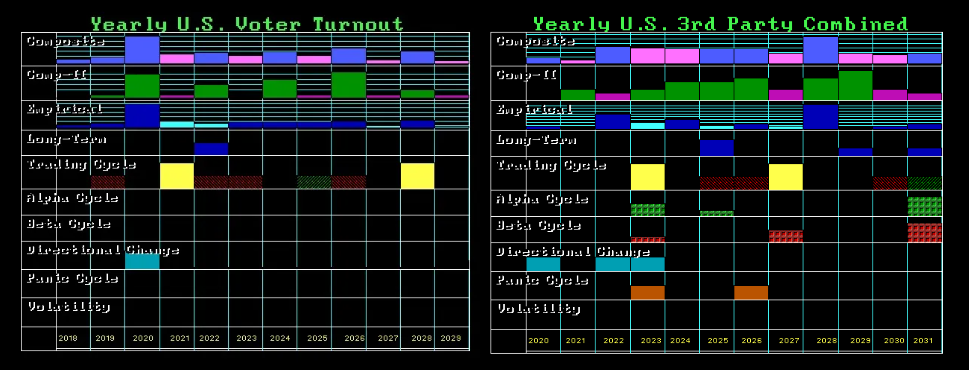Click the green hatched 2025 Trading Cycle block, Voter Turnout
The width and height of the screenshot is (969, 370).
click(x=314, y=182)
